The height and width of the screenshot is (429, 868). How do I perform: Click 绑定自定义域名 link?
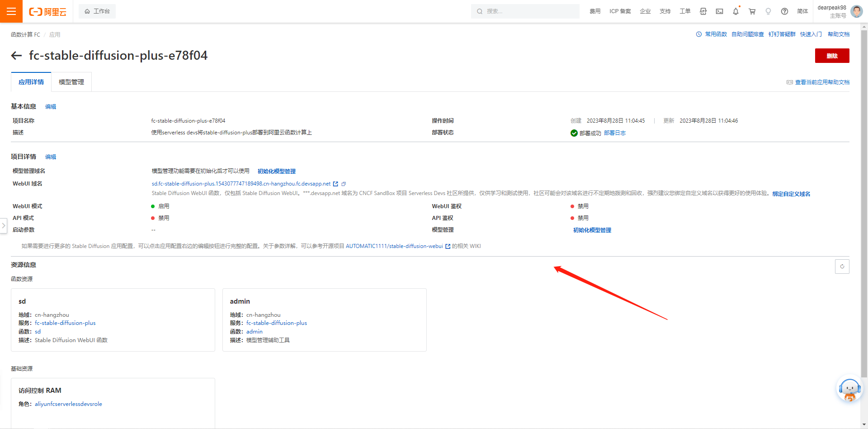[x=791, y=194]
